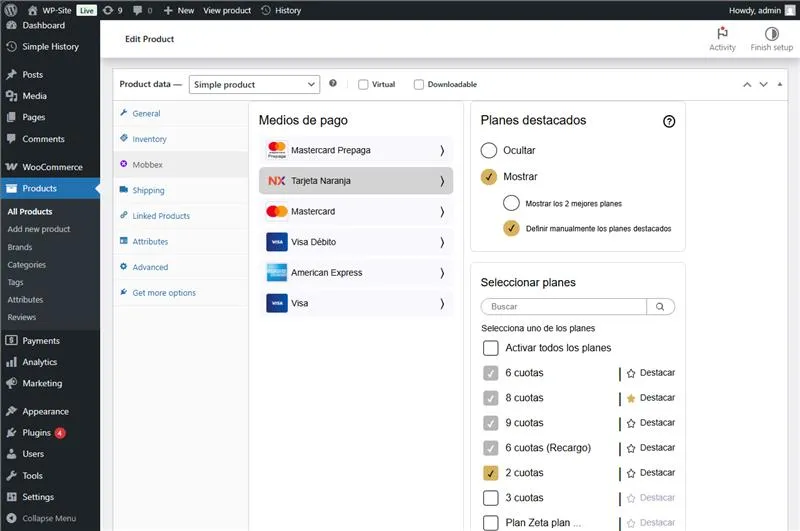Click the WordPress logo icon
This screenshot has height=531, width=800.
click(x=11, y=10)
